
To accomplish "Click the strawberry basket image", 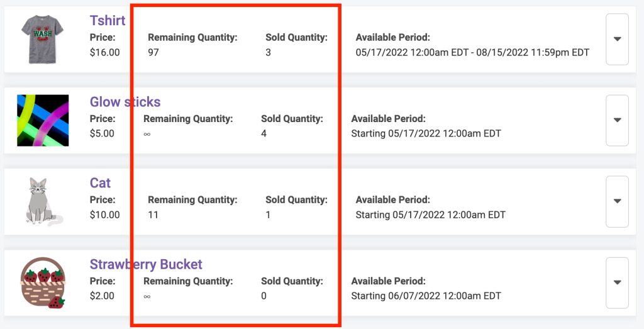I will tap(43, 282).
